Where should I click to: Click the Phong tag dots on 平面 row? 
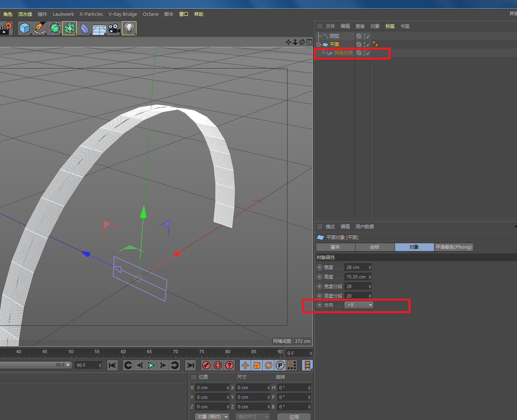376,44
